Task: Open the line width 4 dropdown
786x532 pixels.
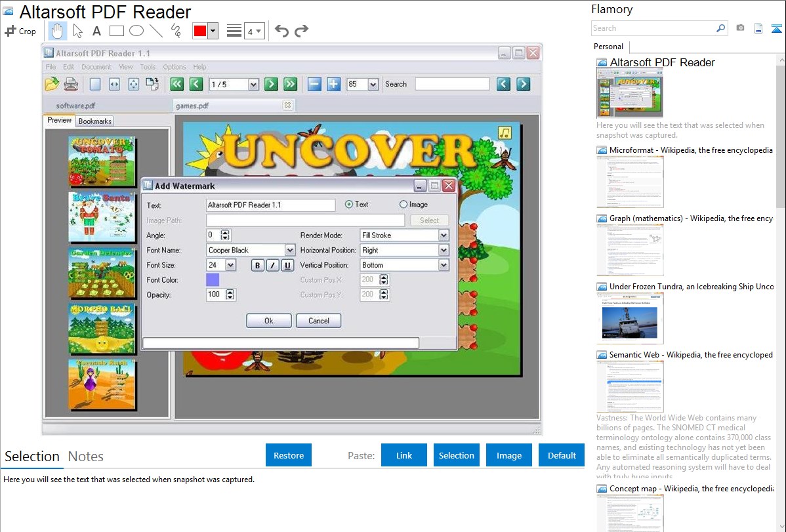Action: [254, 31]
